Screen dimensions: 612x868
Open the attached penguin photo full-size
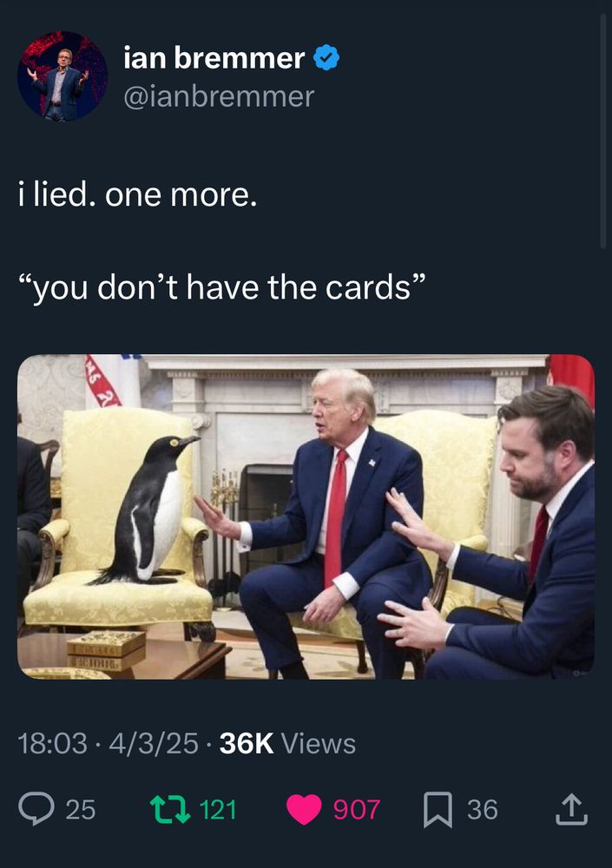coord(306,516)
